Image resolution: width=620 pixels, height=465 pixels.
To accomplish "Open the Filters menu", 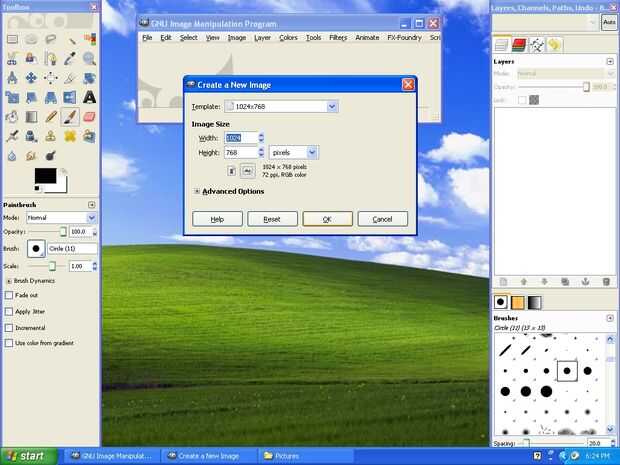I will pyautogui.click(x=338, y=38).
